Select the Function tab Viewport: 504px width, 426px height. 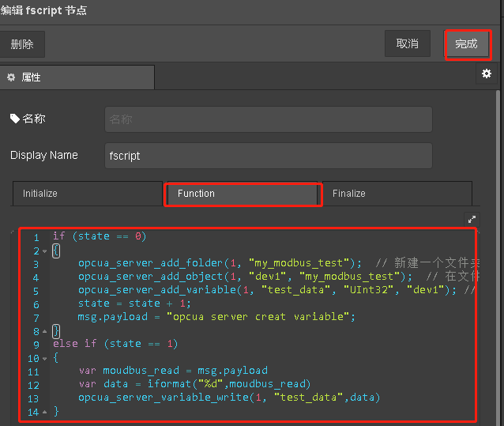(x=243, y=194)
